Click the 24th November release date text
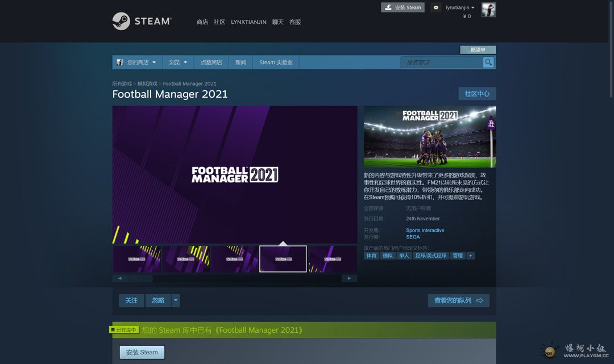Screen dimensions: 614x364 422,219
